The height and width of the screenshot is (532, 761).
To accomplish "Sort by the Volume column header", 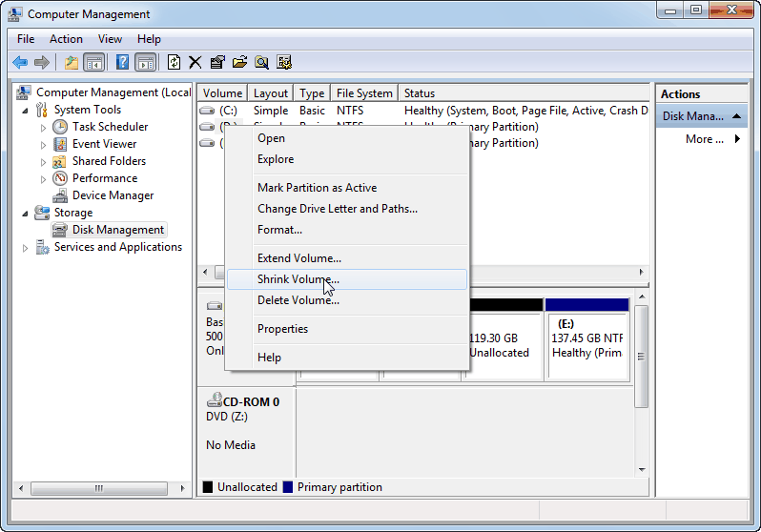I will (x=222, y=93).
